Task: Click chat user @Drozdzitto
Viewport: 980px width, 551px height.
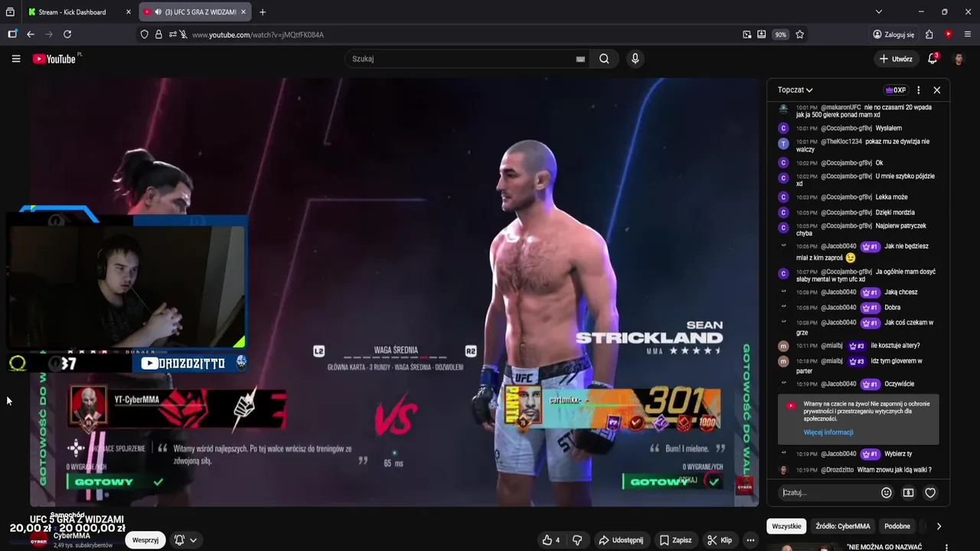Action: tap(837, 470)
